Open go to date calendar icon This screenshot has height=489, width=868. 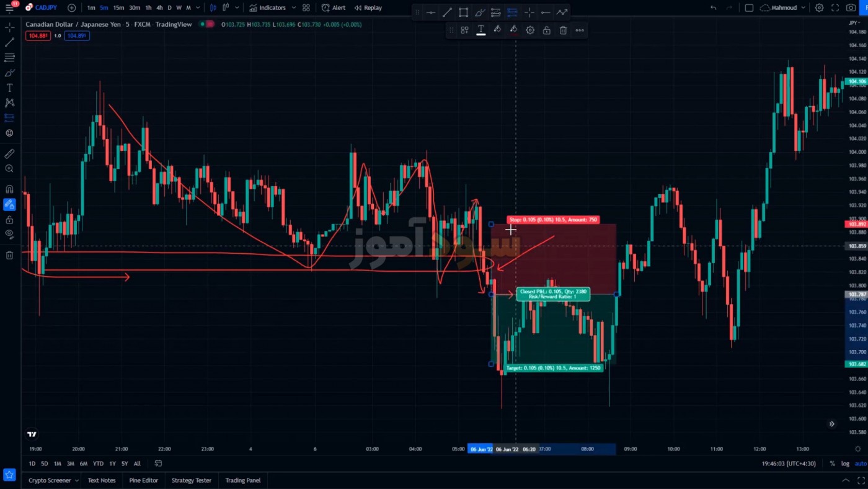tap(158, 464)
